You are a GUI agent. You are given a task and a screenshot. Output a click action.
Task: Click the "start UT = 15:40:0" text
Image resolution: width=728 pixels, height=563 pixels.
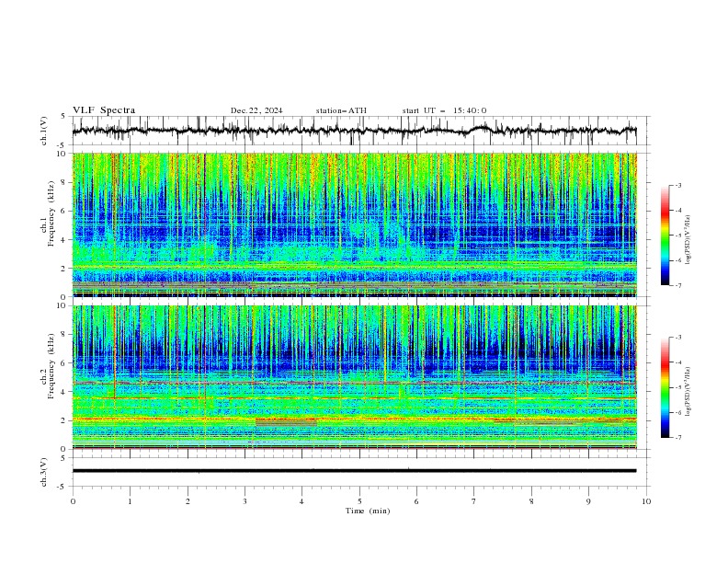[444, 110]
